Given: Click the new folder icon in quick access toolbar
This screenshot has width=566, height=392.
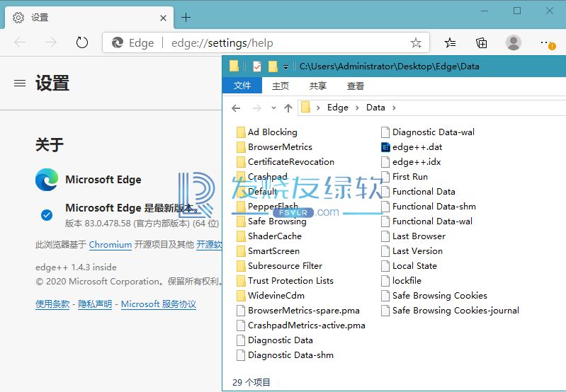Looking at the screenshot, I should pos(273,67).
